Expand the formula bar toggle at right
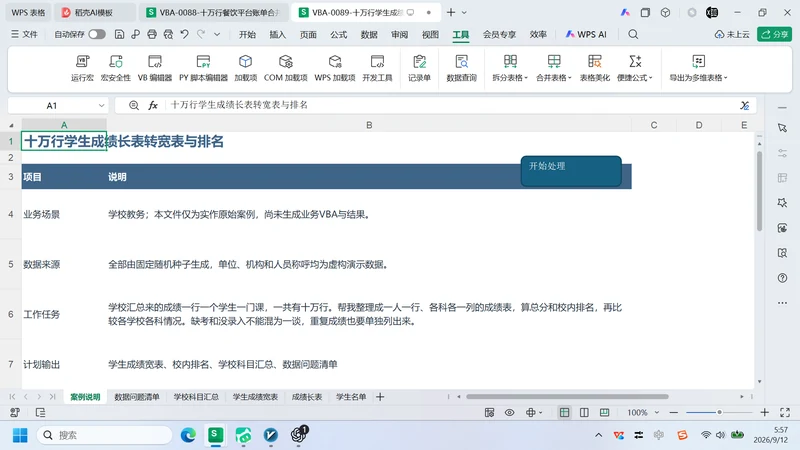The image size is (800, 450). click(745, 105)
